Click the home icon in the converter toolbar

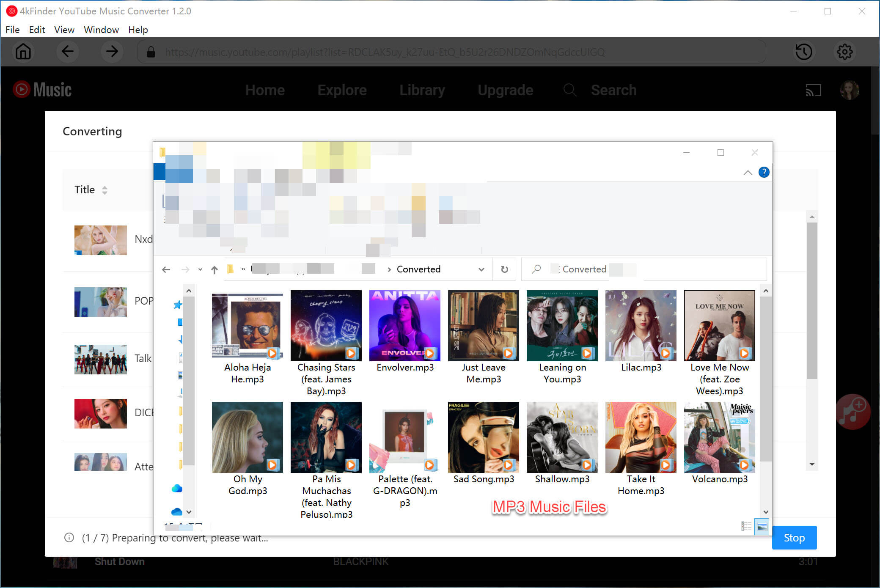tap(23, 52)
